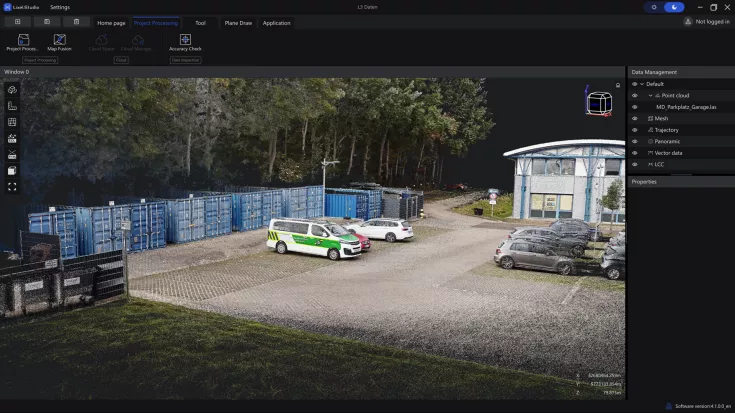Enter fullscreen viewport mode
Viewport: 735px width, 413px height.
point(12,187)
